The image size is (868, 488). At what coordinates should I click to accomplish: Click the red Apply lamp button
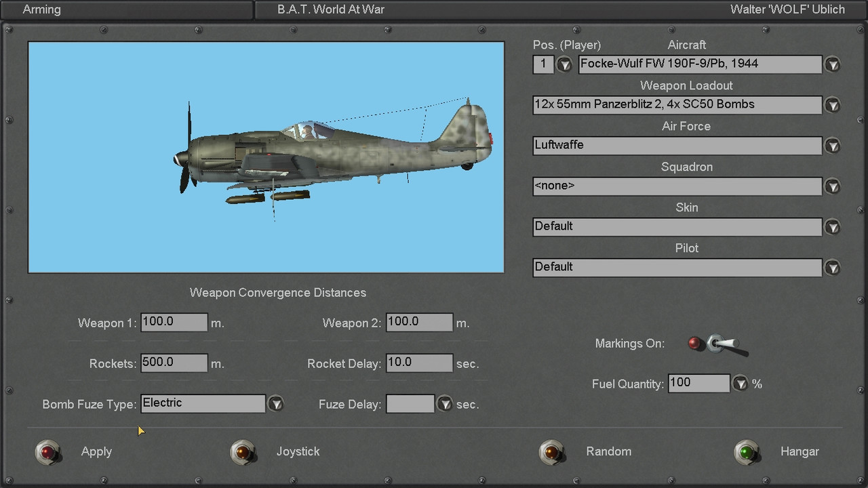pos(47,451)
